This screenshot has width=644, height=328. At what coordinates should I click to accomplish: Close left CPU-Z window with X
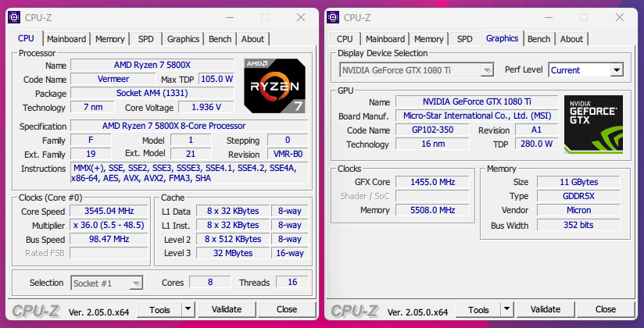click(x=301, y=17)
